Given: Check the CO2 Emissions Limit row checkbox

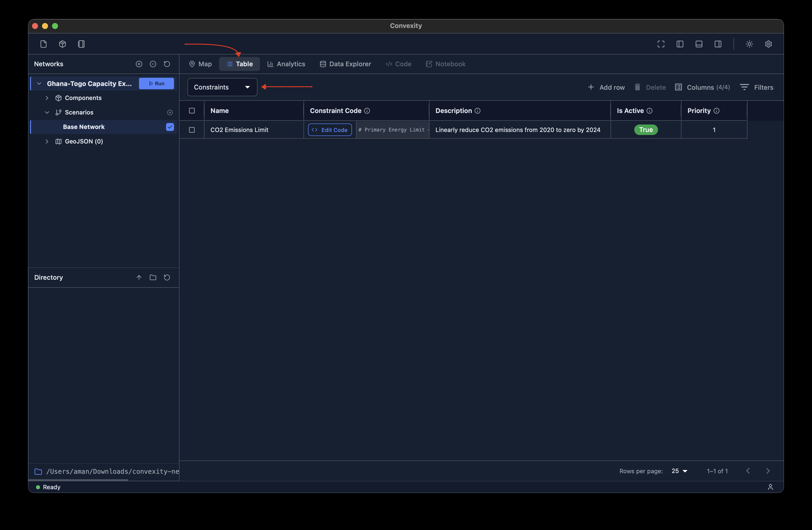Looking at the screenshot, I should click(192, 130).
